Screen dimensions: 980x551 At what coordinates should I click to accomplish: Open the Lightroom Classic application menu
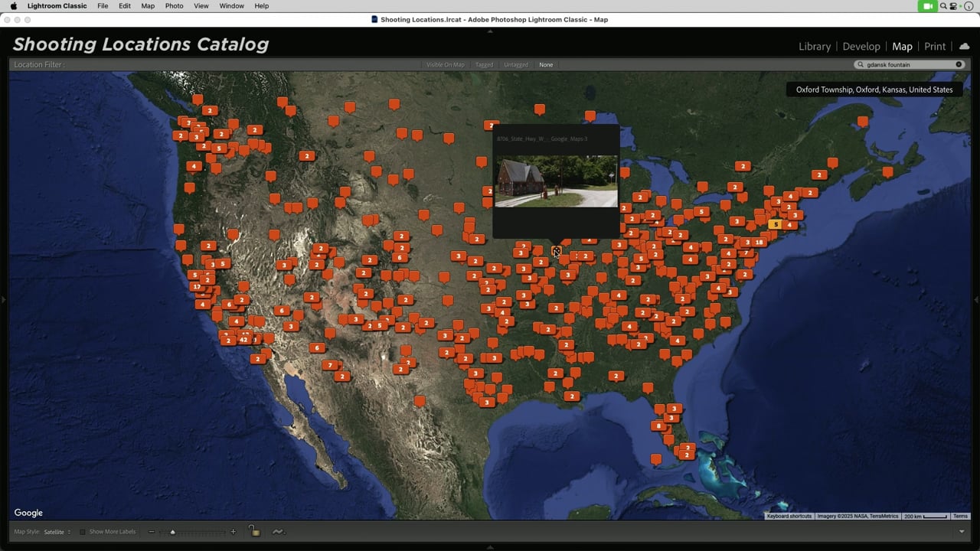[57, 6]
